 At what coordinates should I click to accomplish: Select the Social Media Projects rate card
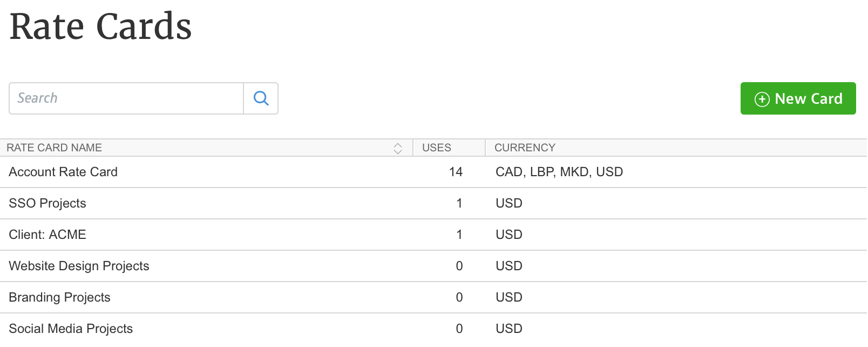tap(71, 329)
